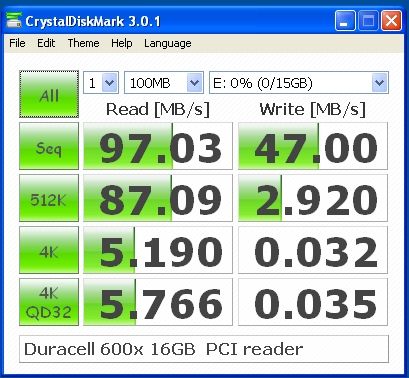Start the 4K benchmark test

point(49,250)
